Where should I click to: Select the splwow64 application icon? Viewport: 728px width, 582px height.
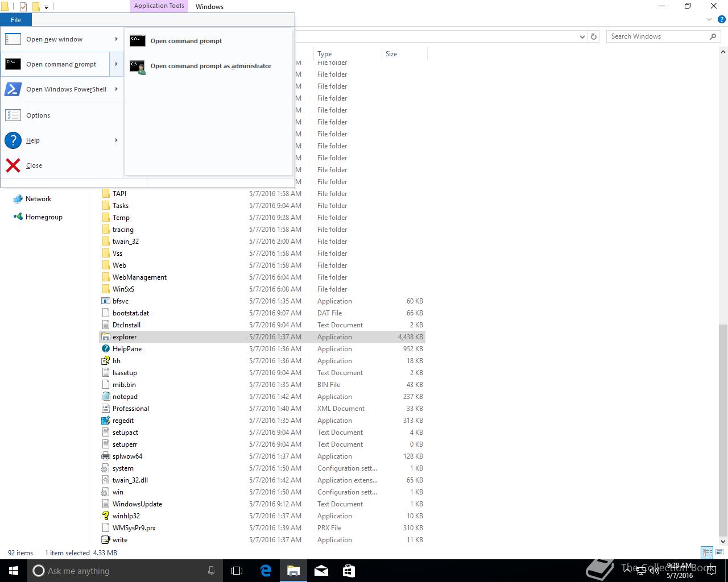106,456
